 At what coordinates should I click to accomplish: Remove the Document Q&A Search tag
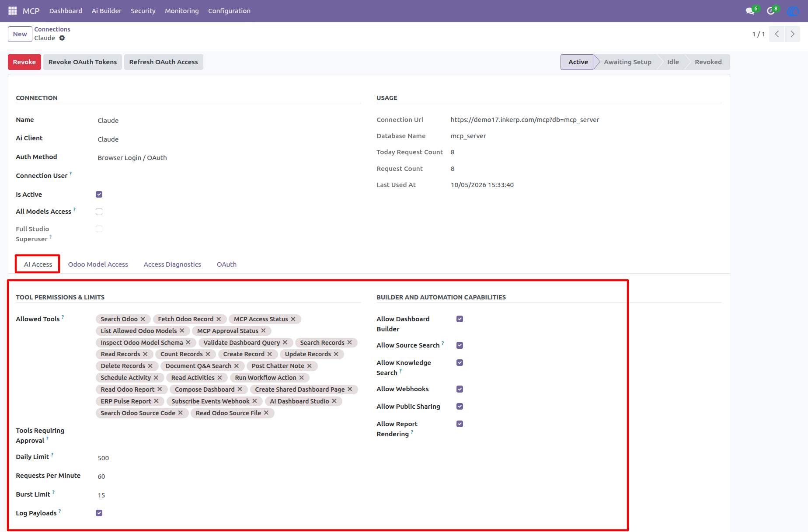[x=237, y=366]
